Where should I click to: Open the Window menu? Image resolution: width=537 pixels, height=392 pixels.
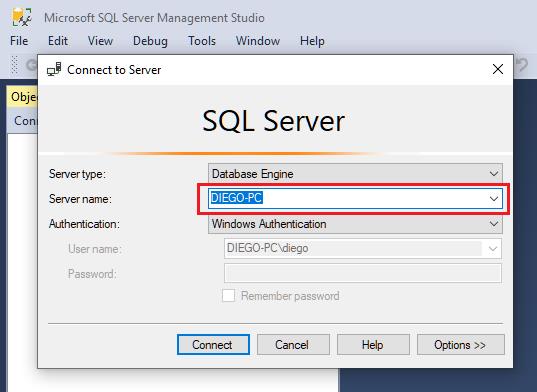(258, 41)
